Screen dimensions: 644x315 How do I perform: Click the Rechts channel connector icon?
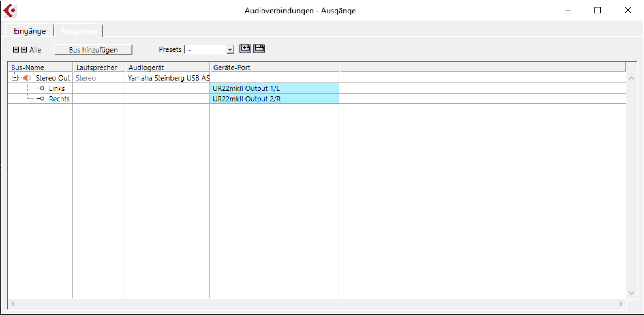point(41,99)
